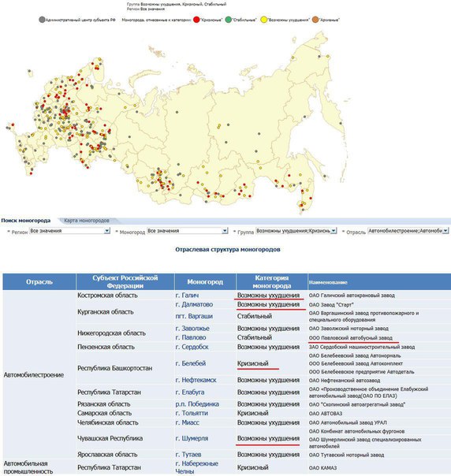
Task: Expand the Отрасль dropdown arrow
Action: (445, 231)
